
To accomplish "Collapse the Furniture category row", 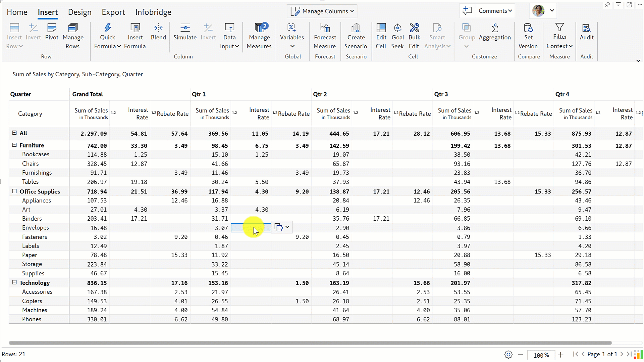I will pyautogui.click(x=14, y=145).
